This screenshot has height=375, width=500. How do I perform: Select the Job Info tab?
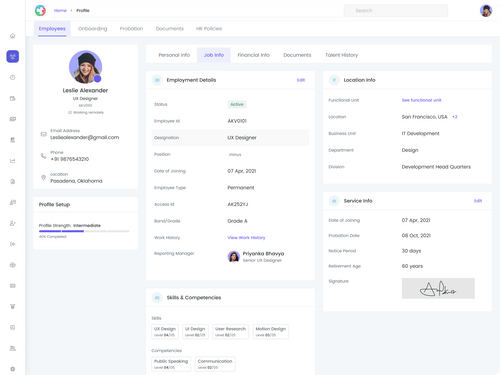click(214, 55)
